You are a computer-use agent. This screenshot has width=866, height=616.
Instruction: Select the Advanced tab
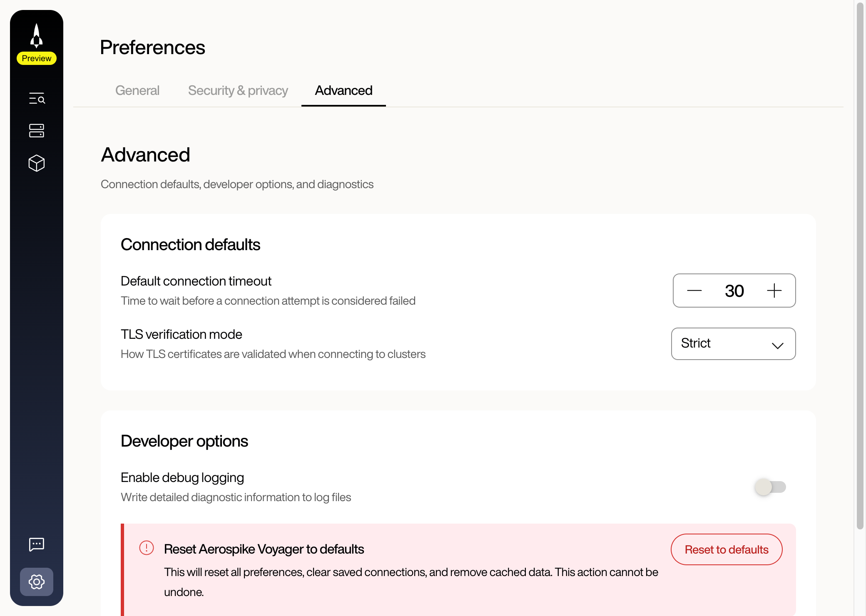click(343, 90)
